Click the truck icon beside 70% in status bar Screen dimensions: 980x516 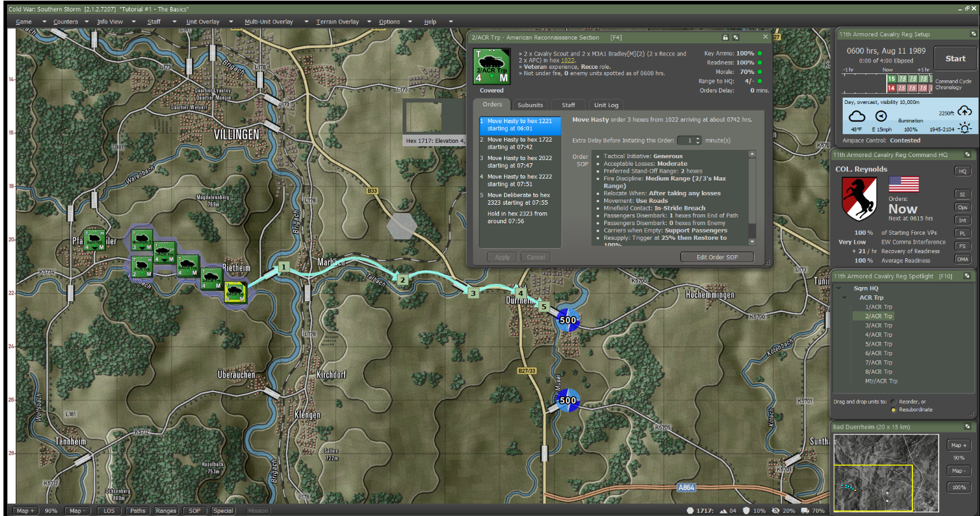805,510
